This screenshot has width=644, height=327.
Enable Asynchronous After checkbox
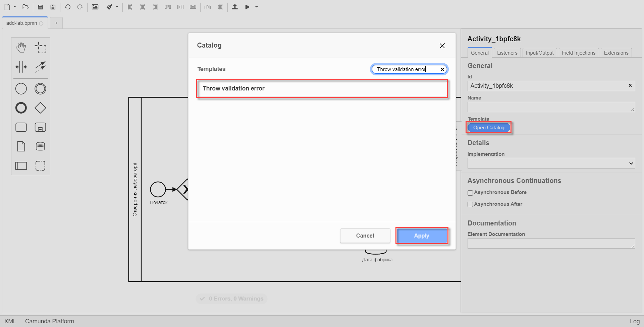[470, 204]
